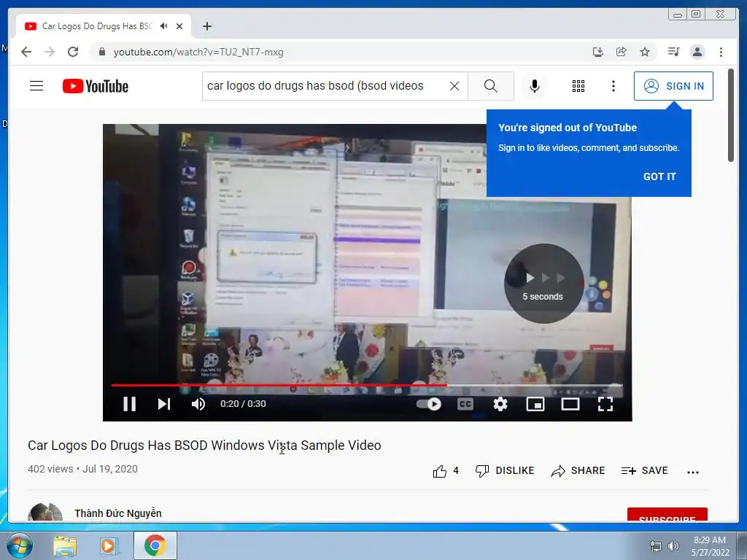The height and width of the screenshot is (560, 747).
Task: Close the Car Logos Do Drugs tab
Action: click(x=179, y=26)
